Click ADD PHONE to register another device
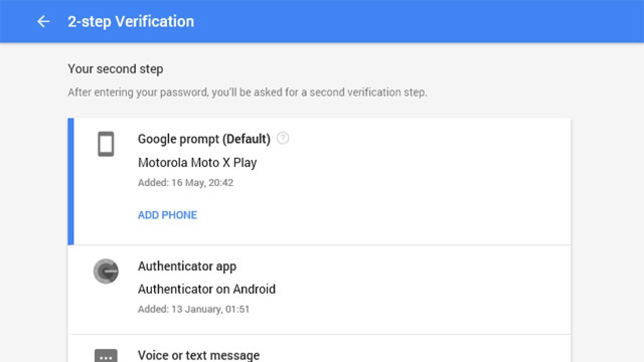644x362 pixels. tap(167, 215)
